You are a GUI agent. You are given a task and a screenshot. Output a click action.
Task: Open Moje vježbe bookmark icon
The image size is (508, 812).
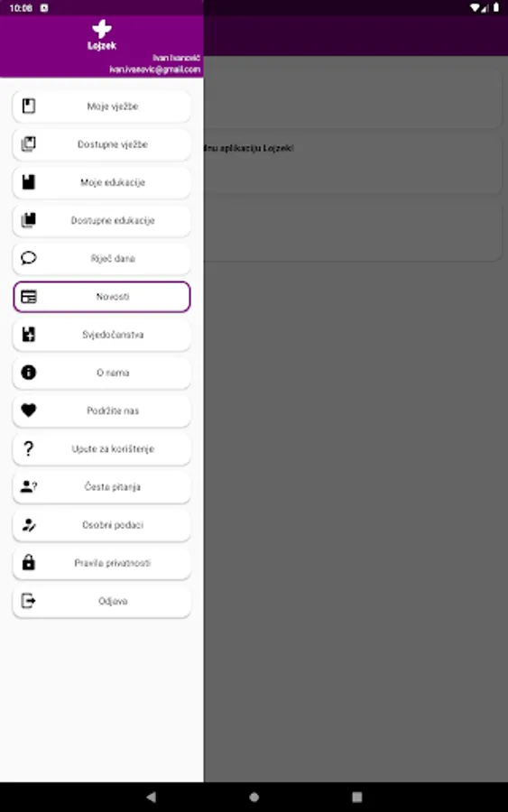tap(29, 106)
